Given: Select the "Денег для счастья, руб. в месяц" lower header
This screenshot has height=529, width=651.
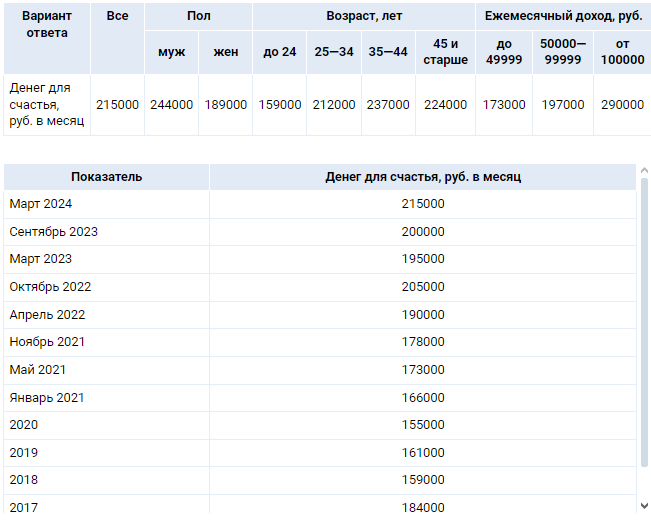Looking at the screenshot, I should coord(422,177).
